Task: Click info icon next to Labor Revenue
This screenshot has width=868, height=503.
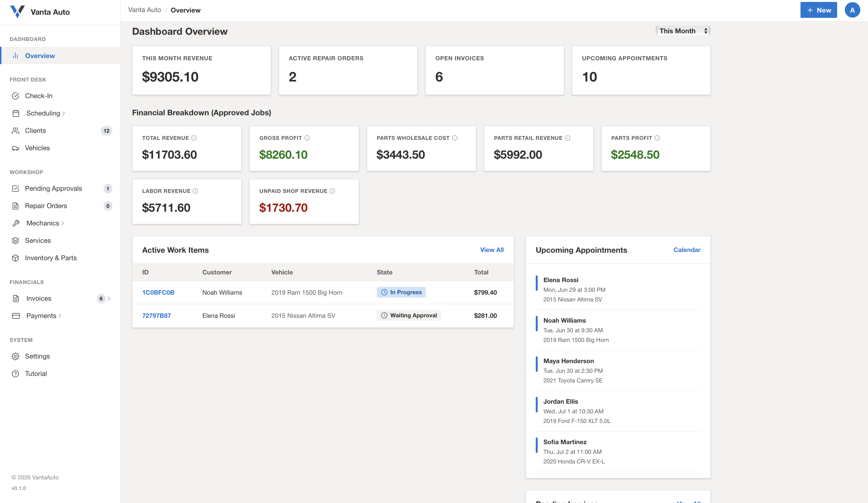Action: click(195, 191)
